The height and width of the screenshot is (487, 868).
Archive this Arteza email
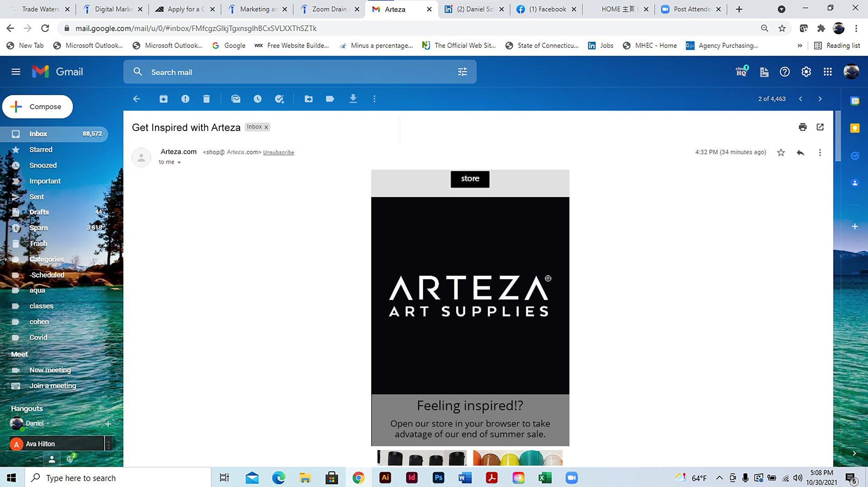click(x=164, y=99)
